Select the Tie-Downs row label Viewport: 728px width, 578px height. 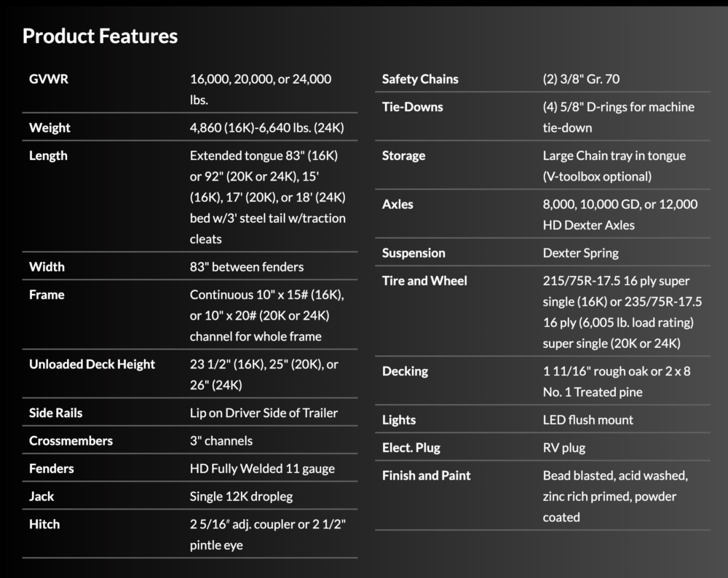(412, 106)
